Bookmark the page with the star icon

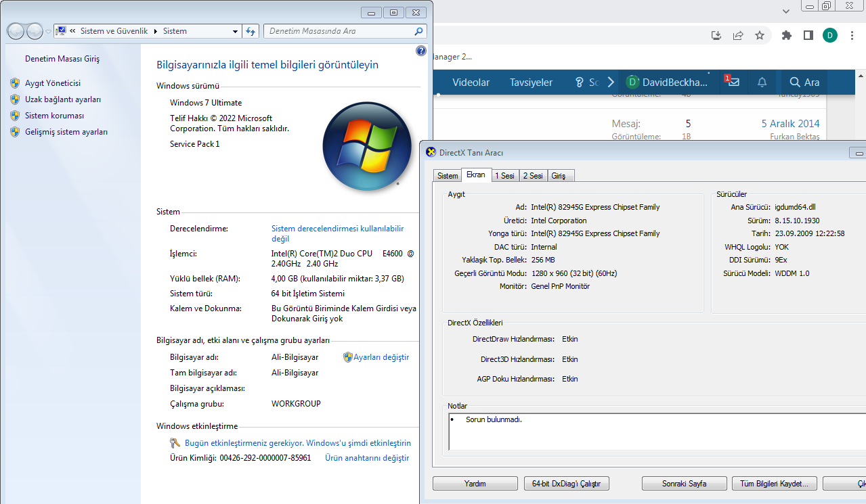pos(760,35)
